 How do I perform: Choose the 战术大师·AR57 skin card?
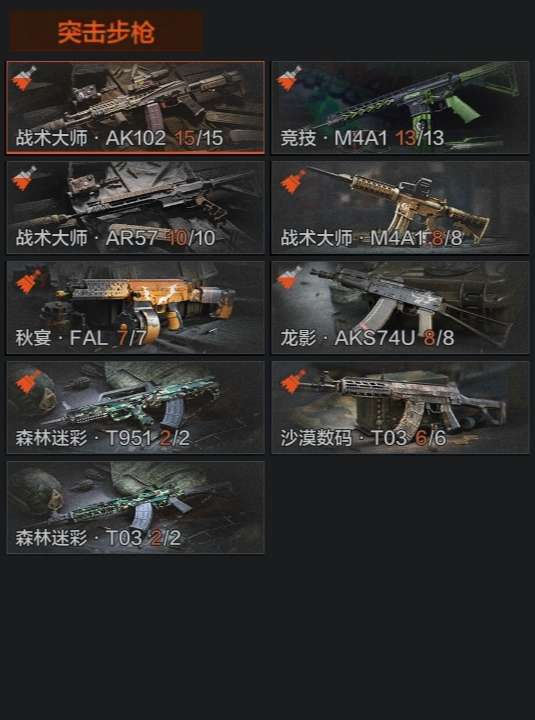[x=135, y=207]
